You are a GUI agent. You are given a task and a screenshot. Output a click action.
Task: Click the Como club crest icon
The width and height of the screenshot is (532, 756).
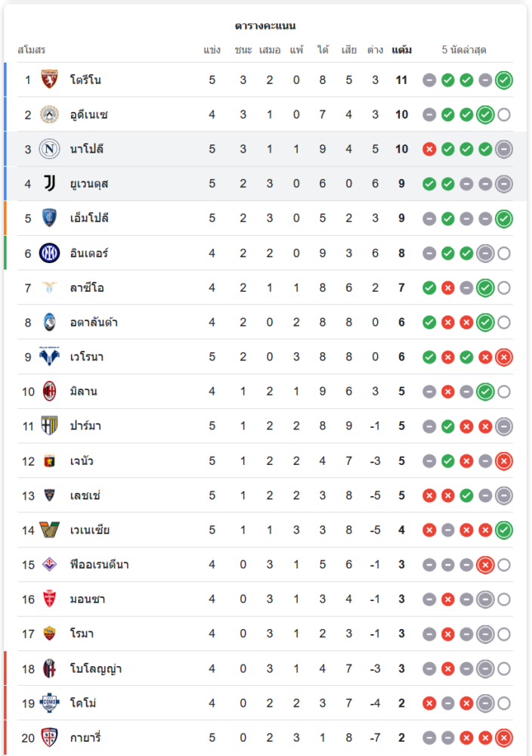[50, 703]
